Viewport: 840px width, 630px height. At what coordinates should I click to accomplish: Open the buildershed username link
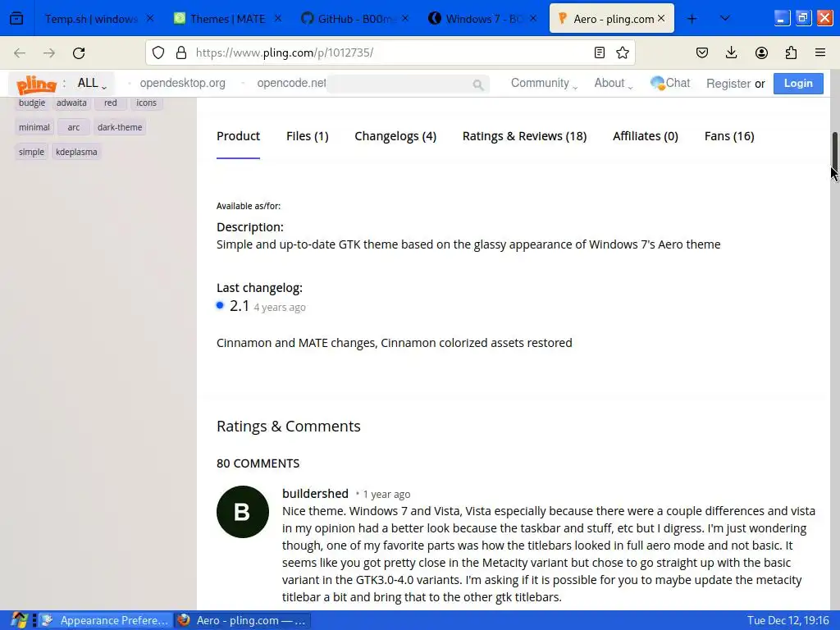coord(315,493)
